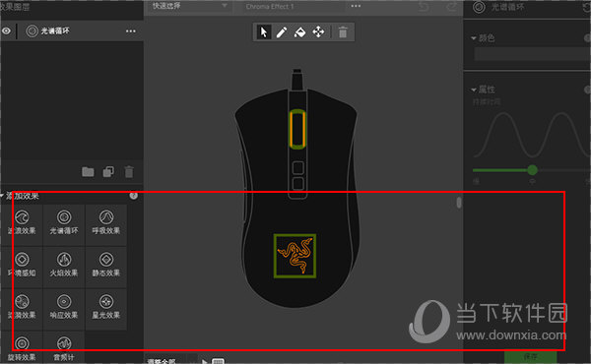Click the keyboard icon at bottom bar

(x=218, y=361)
